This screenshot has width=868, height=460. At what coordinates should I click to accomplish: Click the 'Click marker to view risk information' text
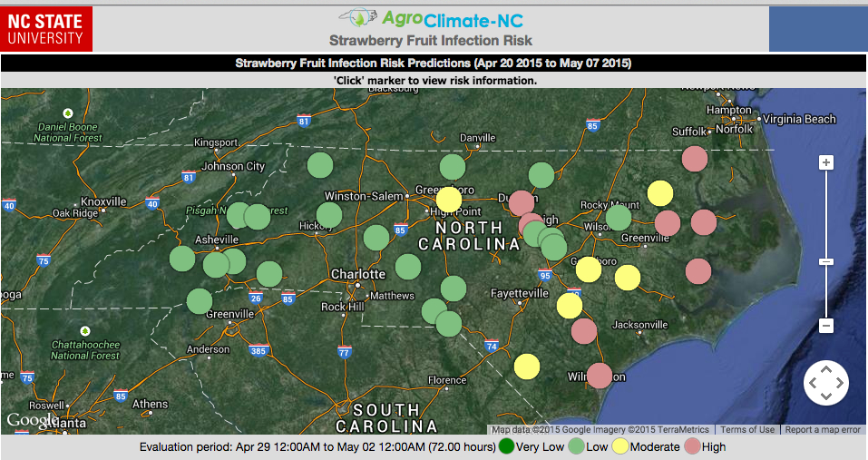[435, 80]
